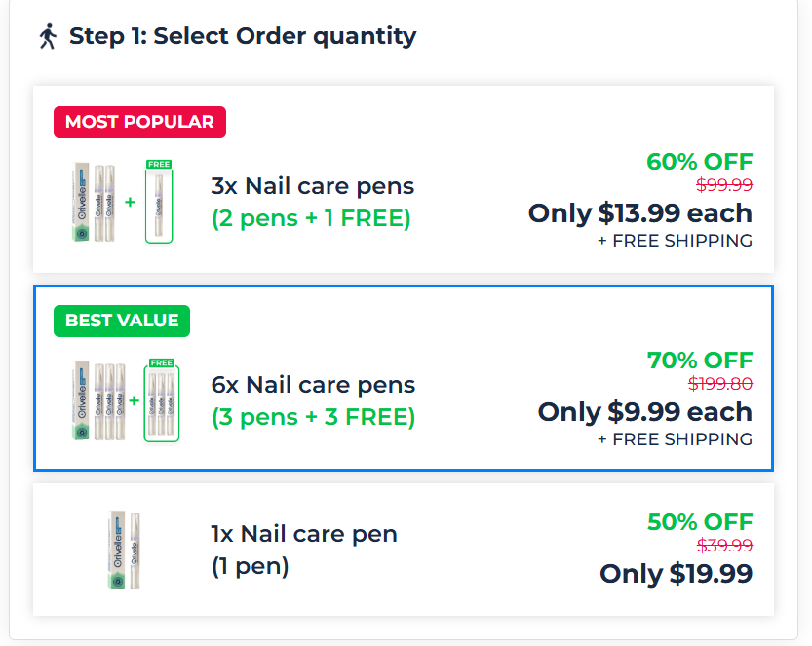Click the FREE pens icon in 6x option
The image size is (812, 646).
pos(161,400)
